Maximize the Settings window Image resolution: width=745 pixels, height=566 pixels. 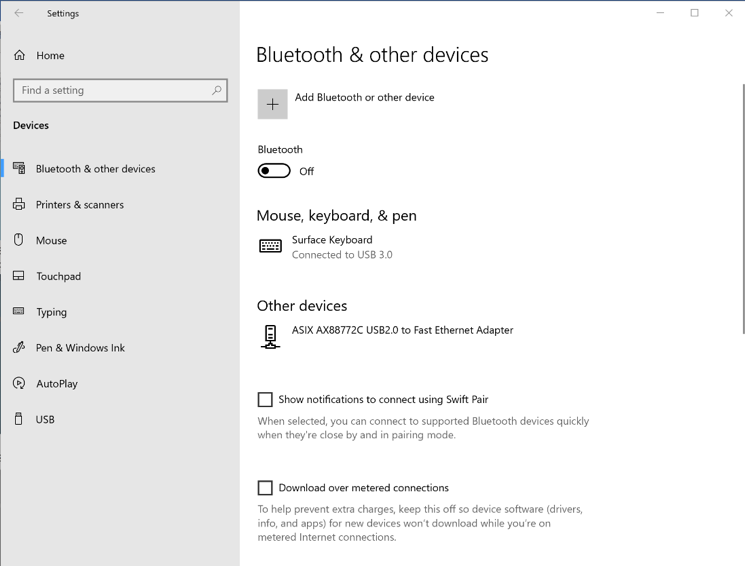[694, 13]
